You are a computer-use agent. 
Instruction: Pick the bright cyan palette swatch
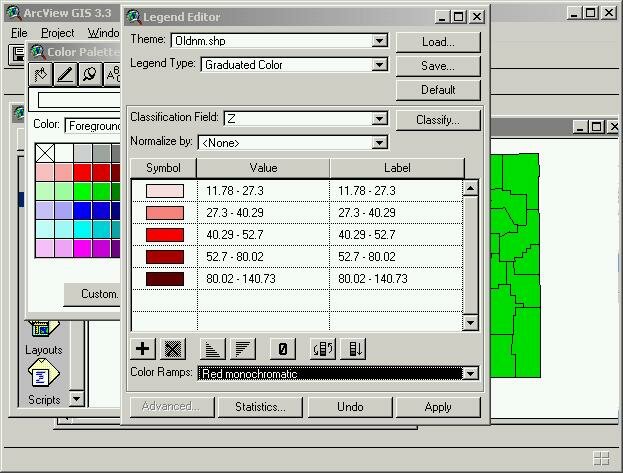pyautogui.click(x=82, y=229)
